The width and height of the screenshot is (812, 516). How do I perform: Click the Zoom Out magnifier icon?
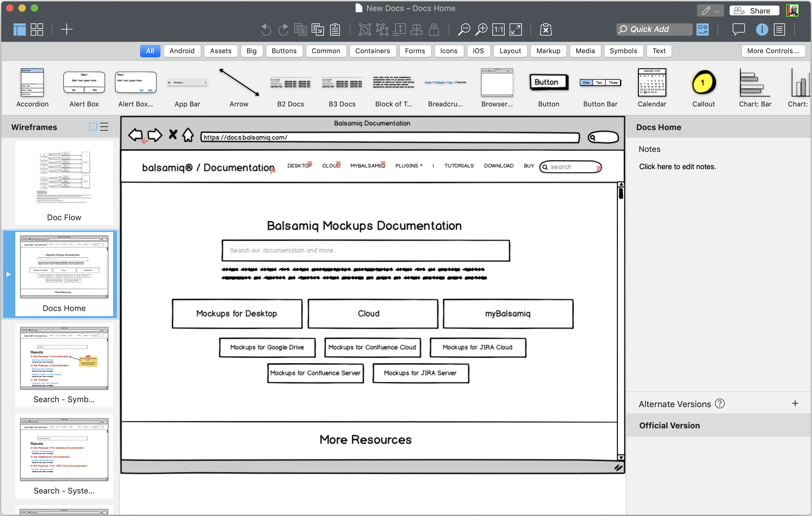click(x=464, y=29)
